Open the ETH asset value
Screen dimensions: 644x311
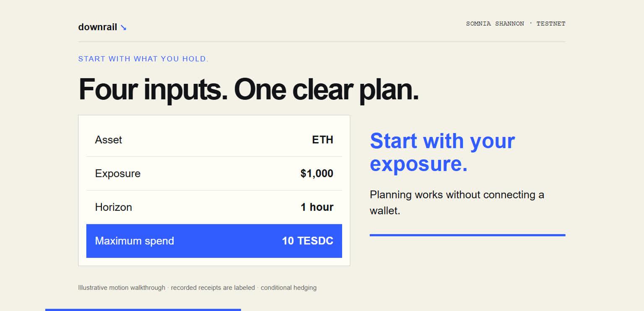coord(322,140)
